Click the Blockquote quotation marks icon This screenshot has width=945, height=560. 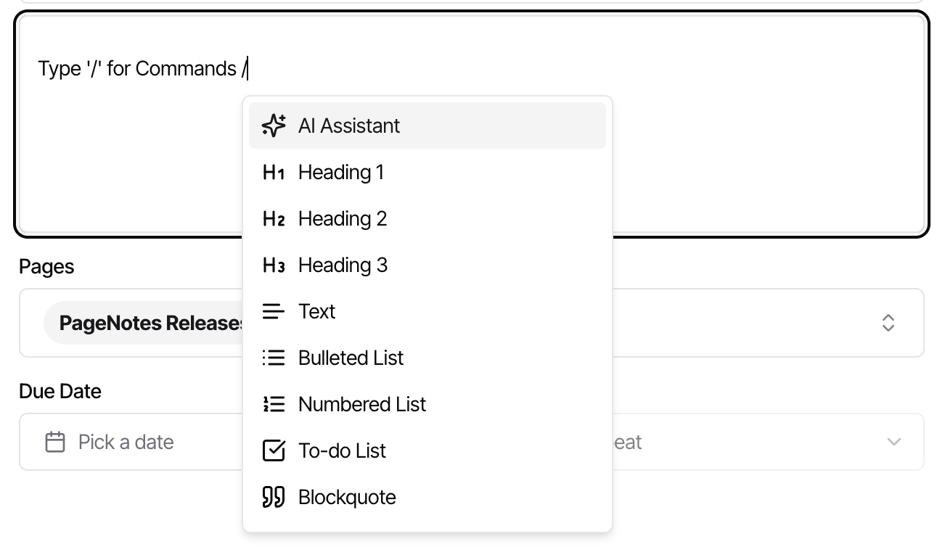point(274,498)
